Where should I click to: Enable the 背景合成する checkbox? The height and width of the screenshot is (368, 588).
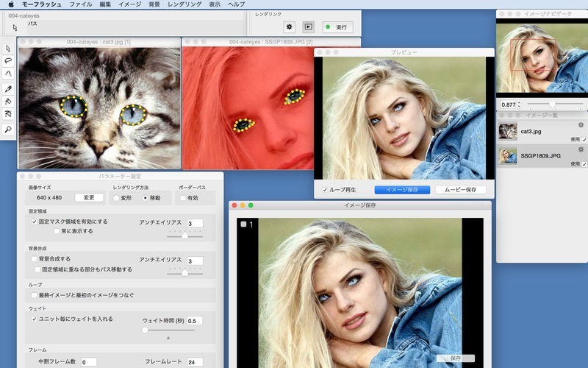tap(35, 259)
